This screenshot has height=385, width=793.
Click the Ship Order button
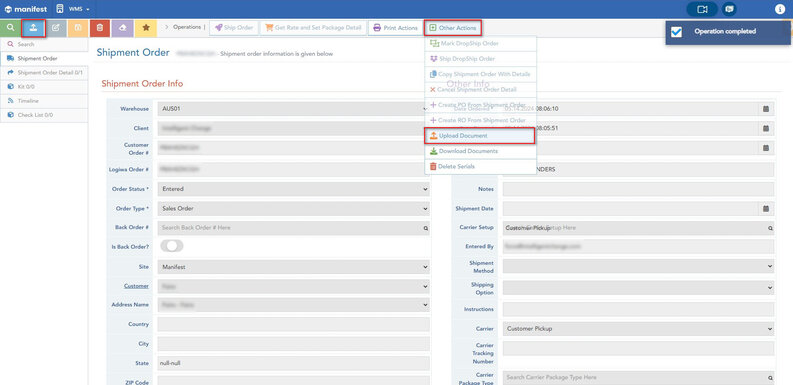[234, 28]
